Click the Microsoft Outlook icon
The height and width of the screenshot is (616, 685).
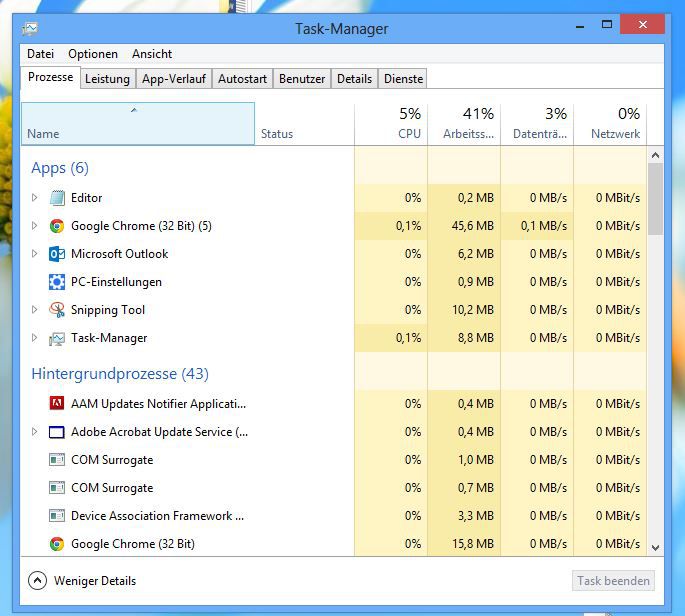coord(57,254)
